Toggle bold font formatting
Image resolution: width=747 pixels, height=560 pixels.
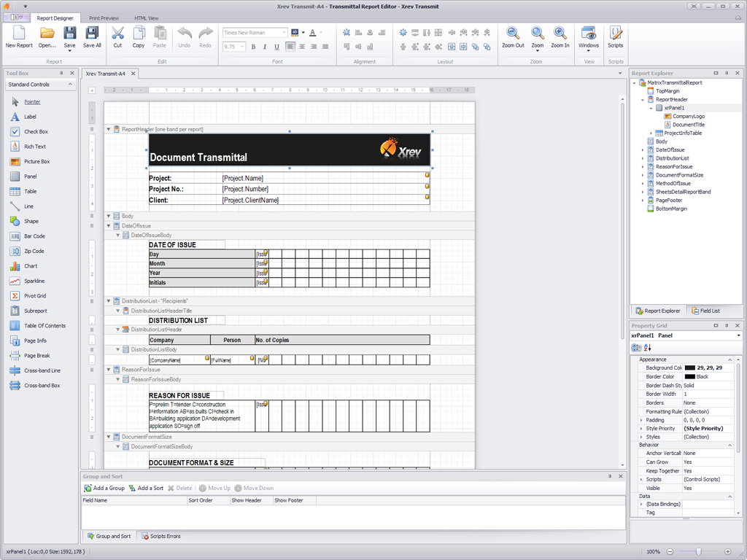point(253,47)
